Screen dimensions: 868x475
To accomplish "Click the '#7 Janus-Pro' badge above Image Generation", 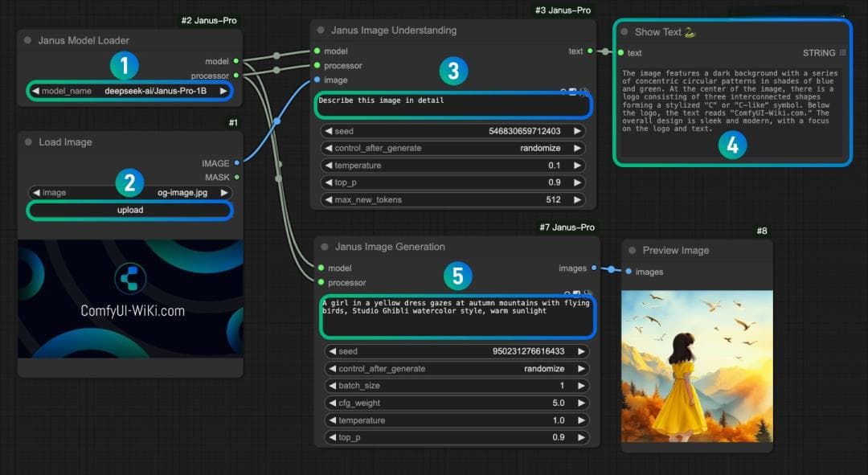I will click(x=567, y=227).
